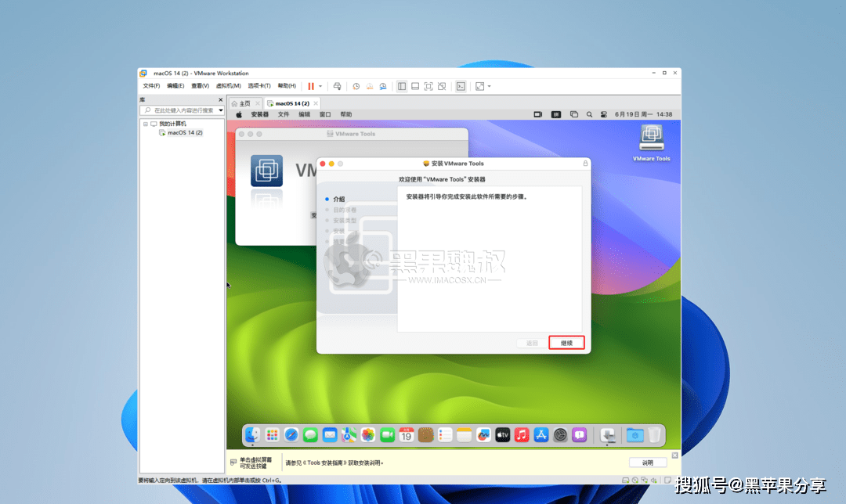Click the Apple logo menu

[239, 114]
